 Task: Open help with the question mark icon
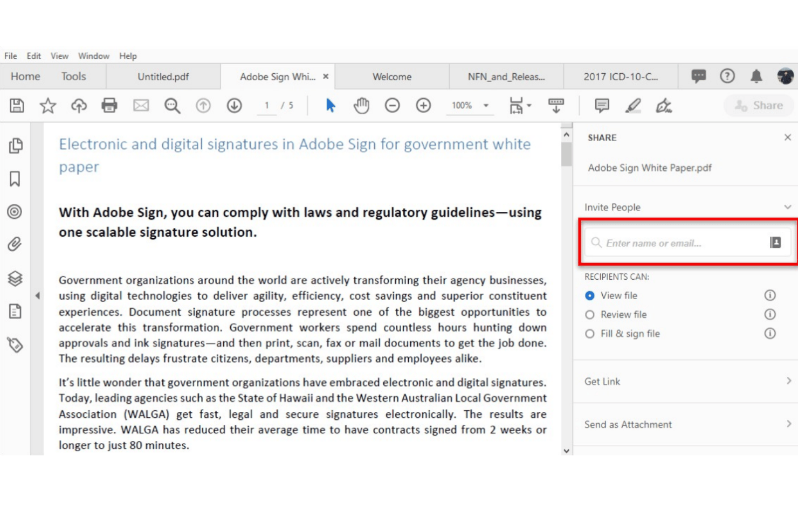point(727,76)
